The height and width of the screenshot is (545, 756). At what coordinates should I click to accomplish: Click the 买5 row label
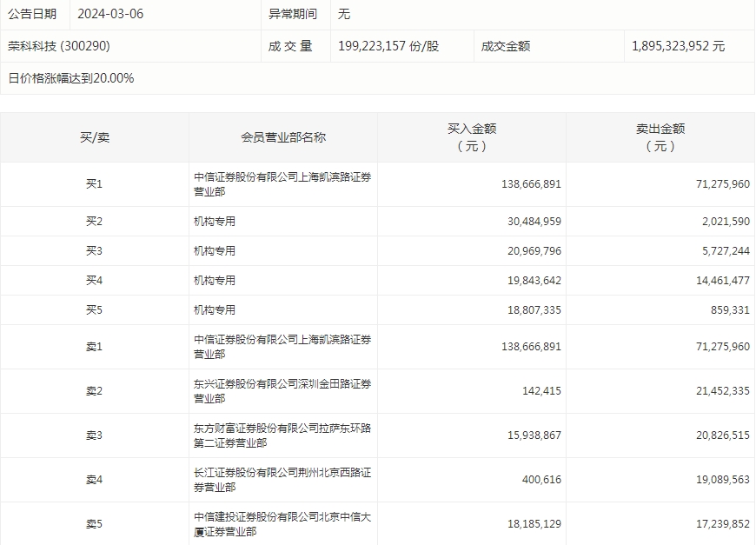(94, 310)
